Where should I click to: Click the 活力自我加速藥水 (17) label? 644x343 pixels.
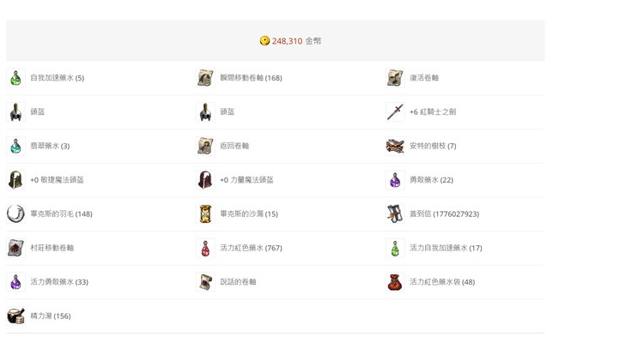(446, 248)
